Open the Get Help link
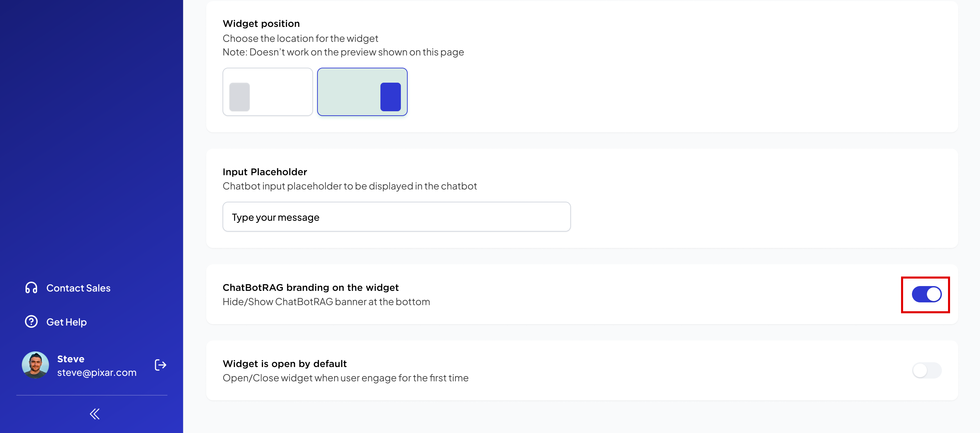The image size is (980, 433). pos(67,322)
